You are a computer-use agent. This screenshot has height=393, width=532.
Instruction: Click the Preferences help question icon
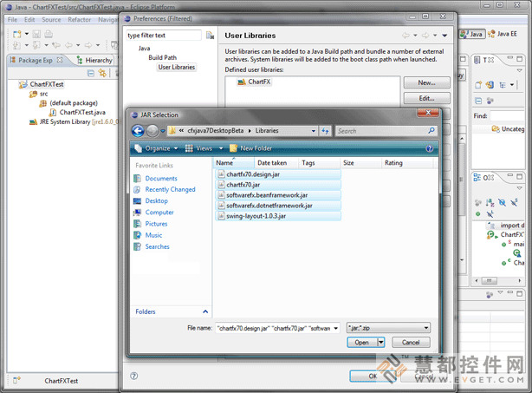pos(134,376)
